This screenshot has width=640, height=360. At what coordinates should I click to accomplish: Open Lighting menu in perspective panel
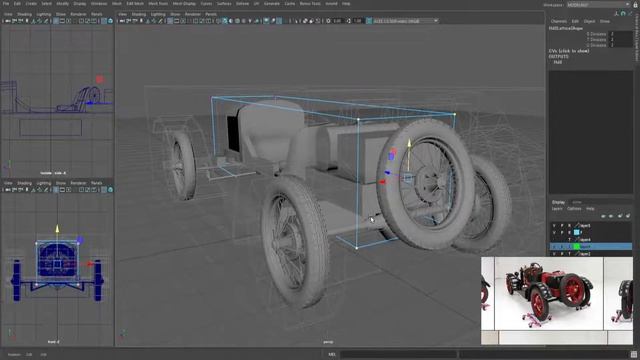pyautogui.click(x=158, y=14)
